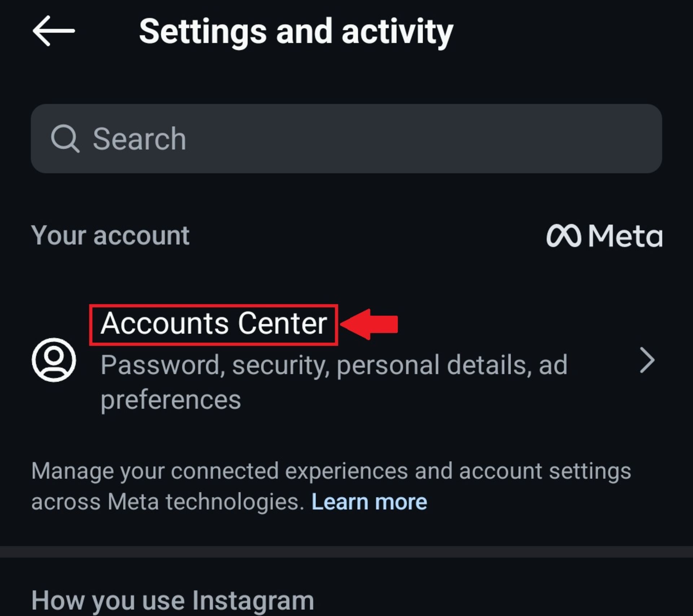
Task: Tap the Accounts Center profile silhouette icon
Action: [x=54, y=360]
